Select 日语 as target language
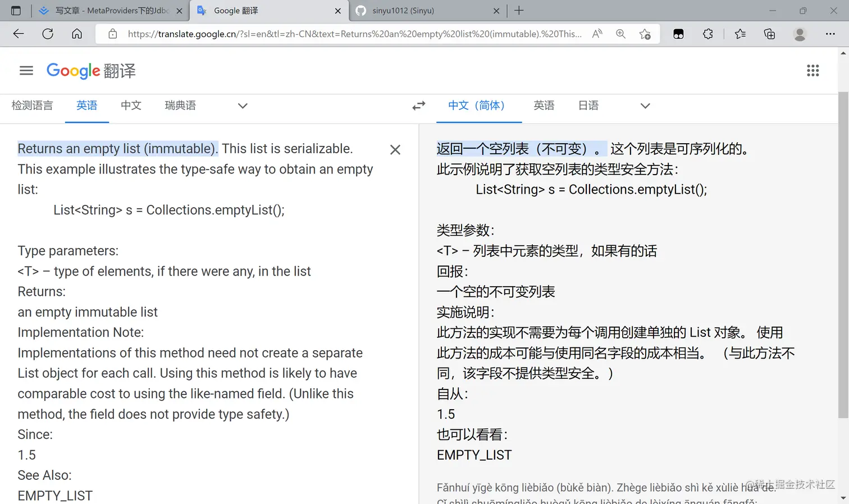The height and width of the screenshot is (504, 849). tap(588, 106)
